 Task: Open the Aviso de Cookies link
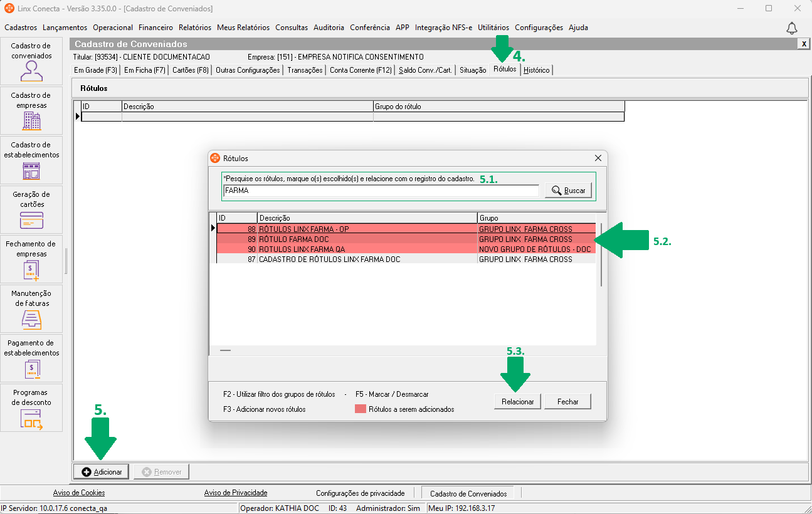click(x=79, y=493)
